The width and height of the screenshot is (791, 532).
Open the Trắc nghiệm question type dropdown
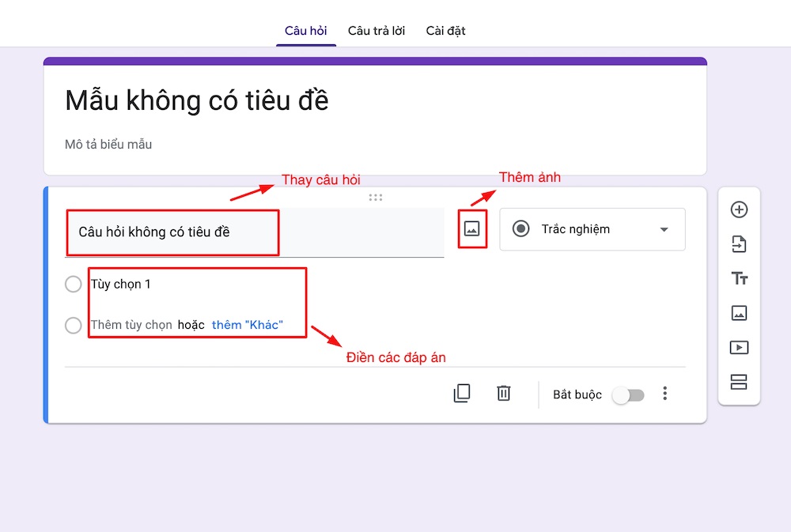592,229
